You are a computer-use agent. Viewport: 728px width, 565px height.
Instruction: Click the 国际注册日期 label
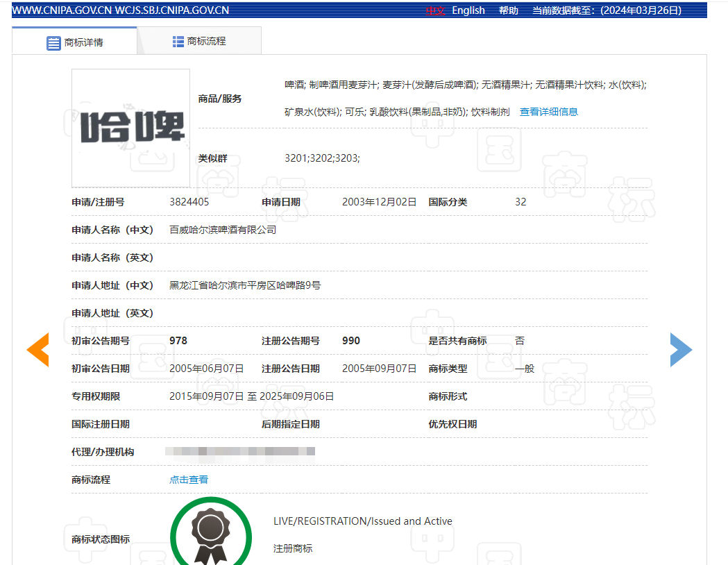tap(101, 424)
